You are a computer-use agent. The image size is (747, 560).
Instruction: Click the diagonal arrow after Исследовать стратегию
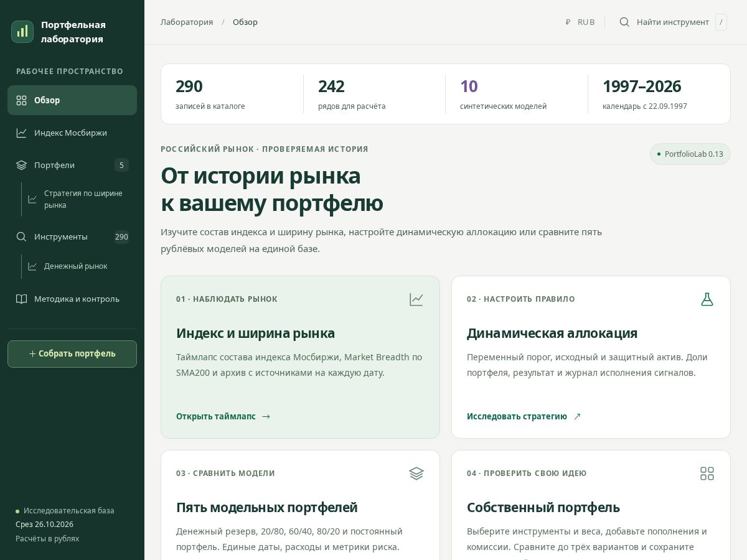coord(577,416)
